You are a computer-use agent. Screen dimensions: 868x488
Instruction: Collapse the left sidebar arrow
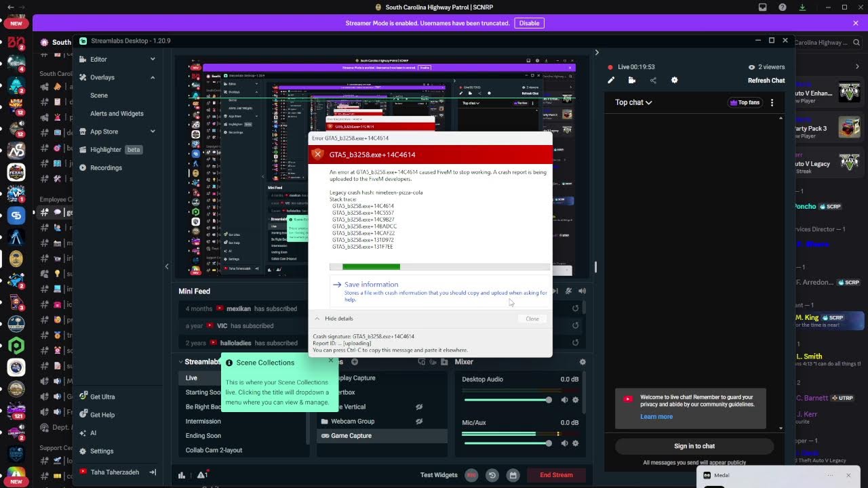point(167,266)
